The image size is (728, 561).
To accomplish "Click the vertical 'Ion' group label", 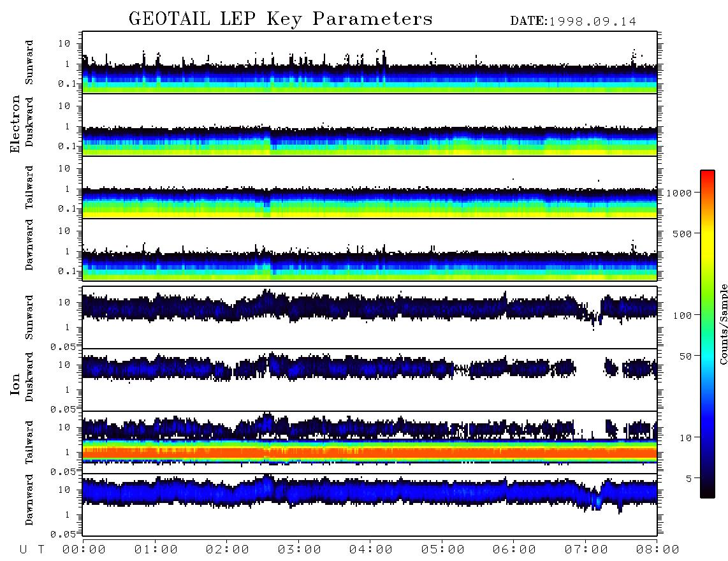I will 15,384.
